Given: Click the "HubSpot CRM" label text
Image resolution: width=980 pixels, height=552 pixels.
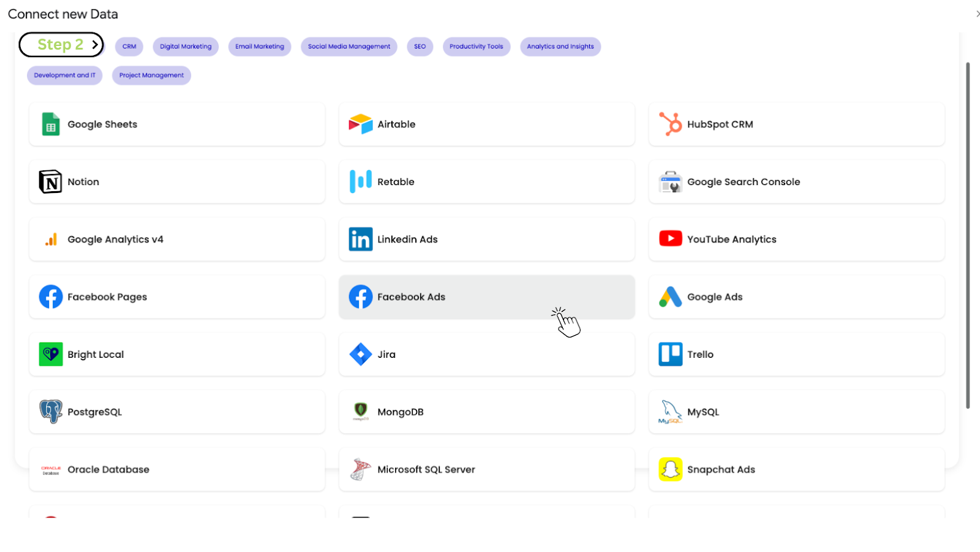Looking at the screenshot, I should click(x=720, y=124).
